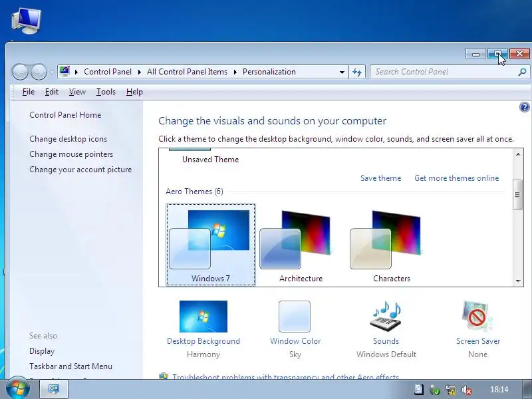Click the Forward navigation arrow button
This screenshot has width=532, height=399.
pos(39,72)
